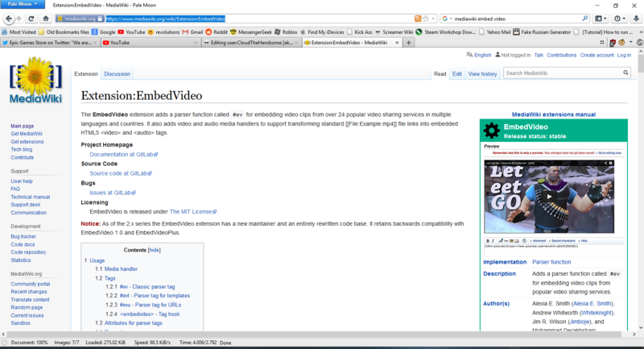Click the forward navigation arrow
This screenshot has height=349, width=644.
[x=19, y=19]
